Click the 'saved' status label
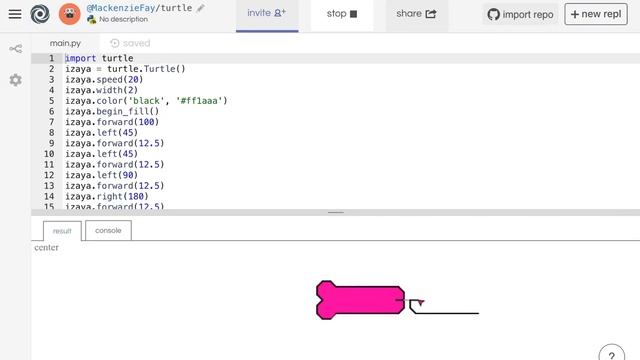Image resolution: width=640 pixels, height=360 pixels. point(137,43)
